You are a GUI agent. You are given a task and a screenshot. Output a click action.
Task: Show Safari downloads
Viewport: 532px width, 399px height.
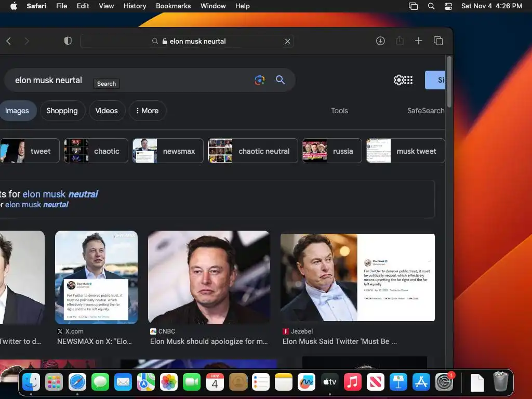tap(380, 41)
